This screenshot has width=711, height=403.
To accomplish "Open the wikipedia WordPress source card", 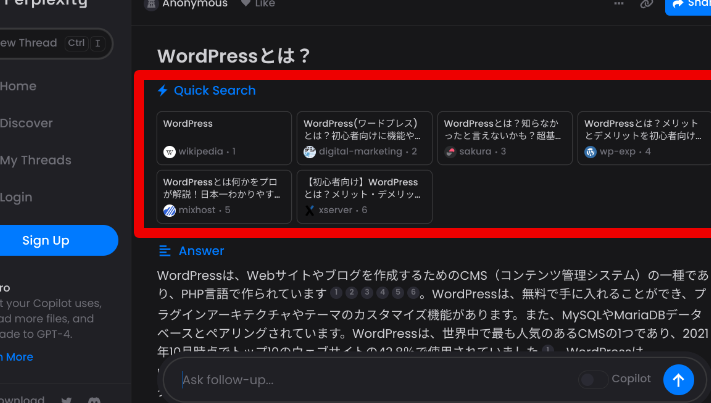I will click(224, 138).
